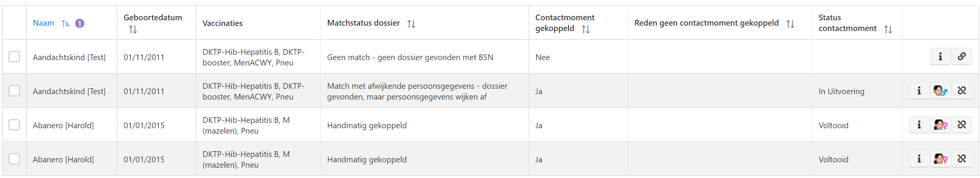This screenshot has width=980, height=178.
Task: Open info for the last Abanero [Harold] row
Action: [x=919, y=159]
